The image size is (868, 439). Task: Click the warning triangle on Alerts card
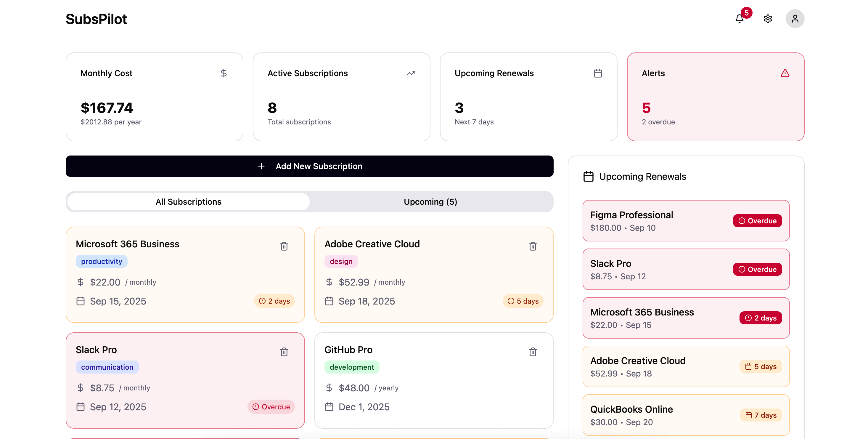pyautogui.click(x=785, y=73)
